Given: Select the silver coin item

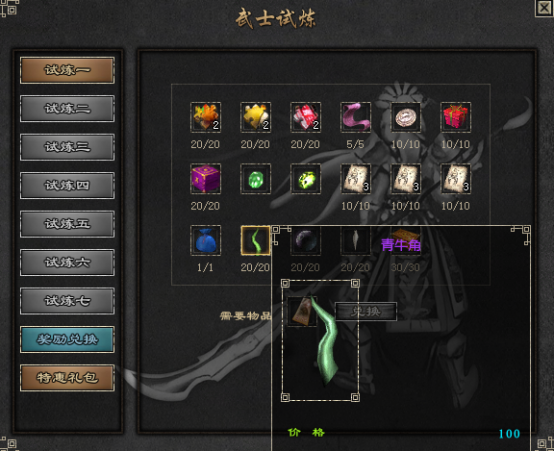Looking at the screenshot, I should [406, 117].
